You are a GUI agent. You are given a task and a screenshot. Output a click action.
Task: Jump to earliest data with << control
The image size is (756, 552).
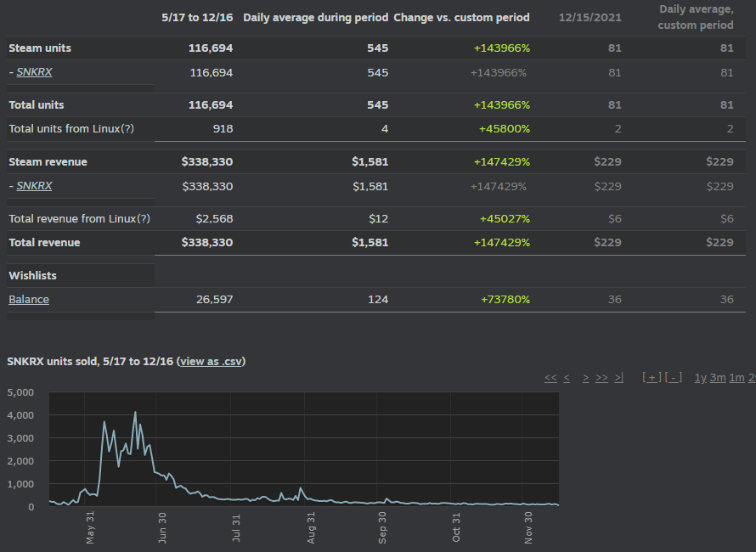pos(550,377)
